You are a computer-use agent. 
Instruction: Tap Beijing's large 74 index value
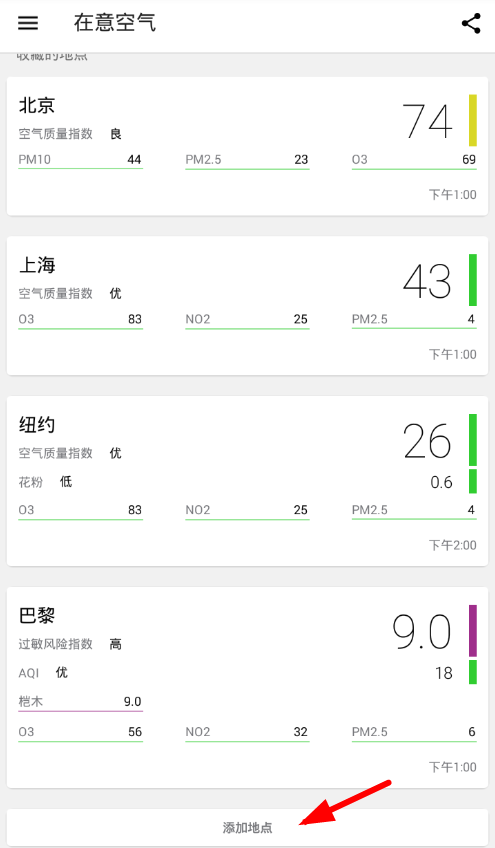click(x=427, y=121)
